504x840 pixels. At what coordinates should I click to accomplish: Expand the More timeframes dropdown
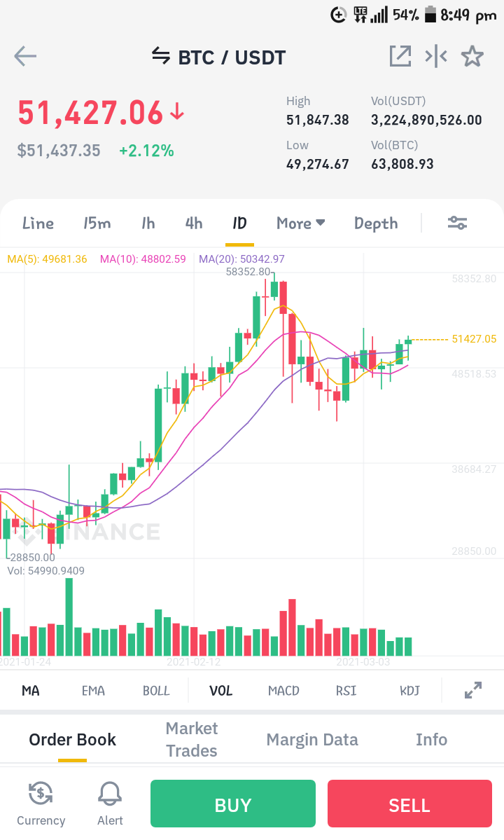(x=301, y=223)
